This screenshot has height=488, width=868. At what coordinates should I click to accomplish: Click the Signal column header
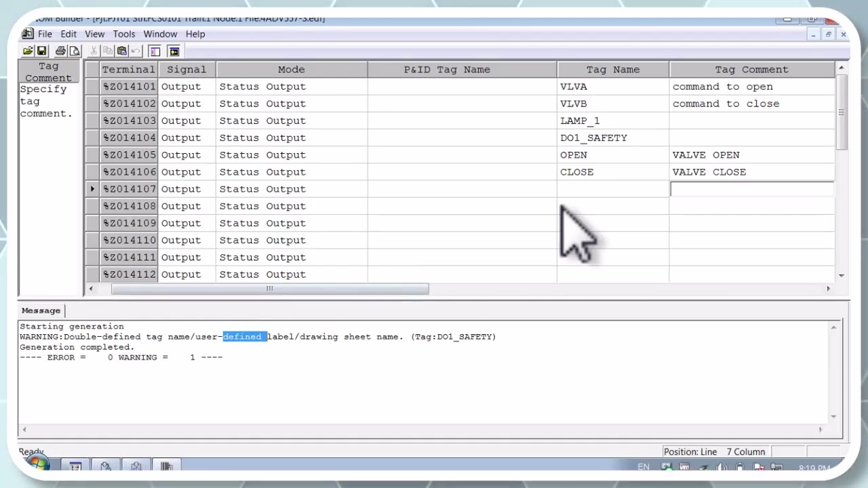point(186,69)
